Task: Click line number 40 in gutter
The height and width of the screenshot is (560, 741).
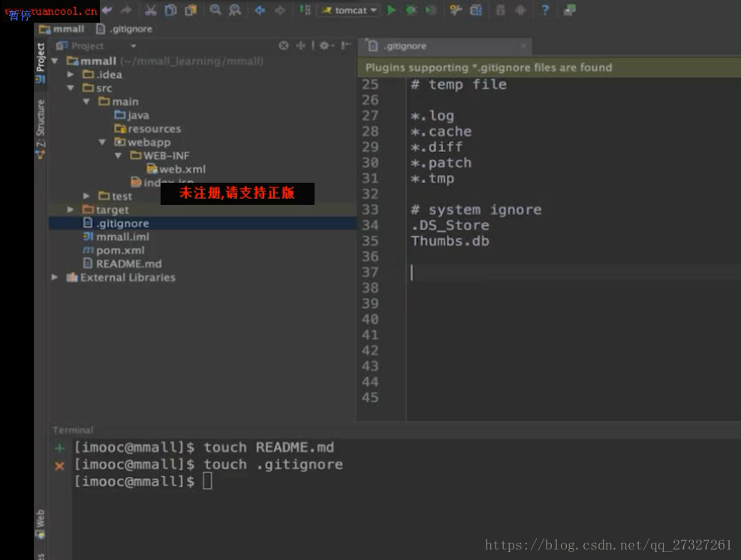Action: 370,320
